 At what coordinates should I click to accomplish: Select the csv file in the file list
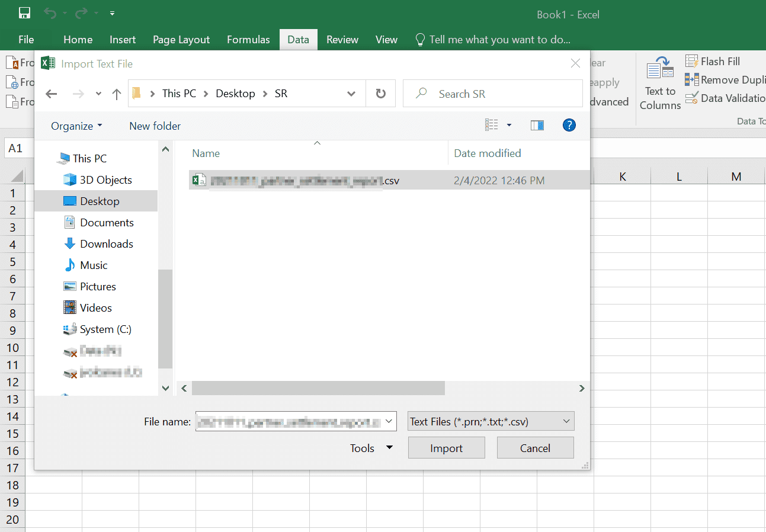tap(296, 180)
